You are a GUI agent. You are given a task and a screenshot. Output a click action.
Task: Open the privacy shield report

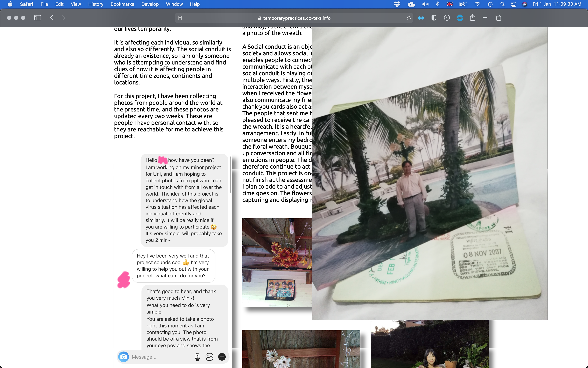tap(434, 18)
